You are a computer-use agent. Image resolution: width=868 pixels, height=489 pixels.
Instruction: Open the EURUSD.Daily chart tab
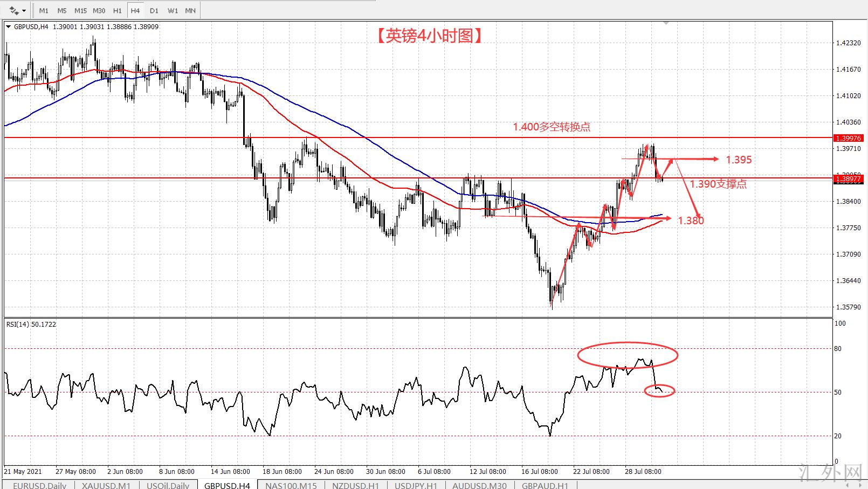pos(39,485)
